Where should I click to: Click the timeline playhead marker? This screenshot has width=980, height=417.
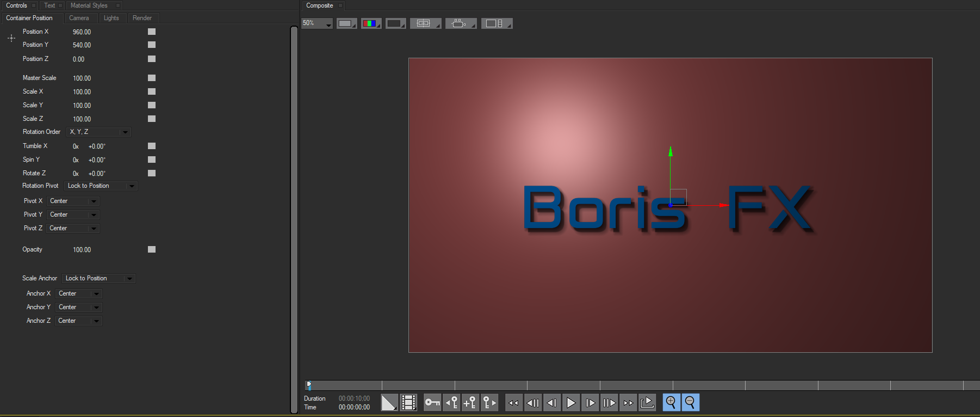click(309, 385)
